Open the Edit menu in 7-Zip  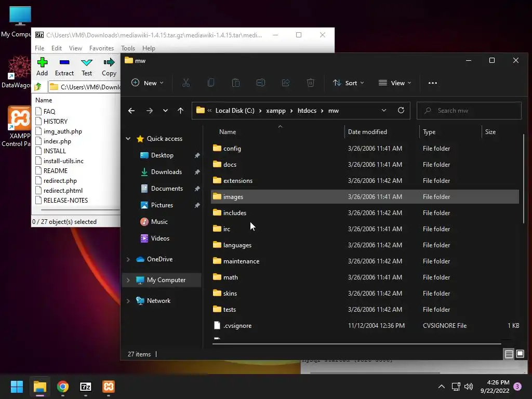(x=56, y=48)
